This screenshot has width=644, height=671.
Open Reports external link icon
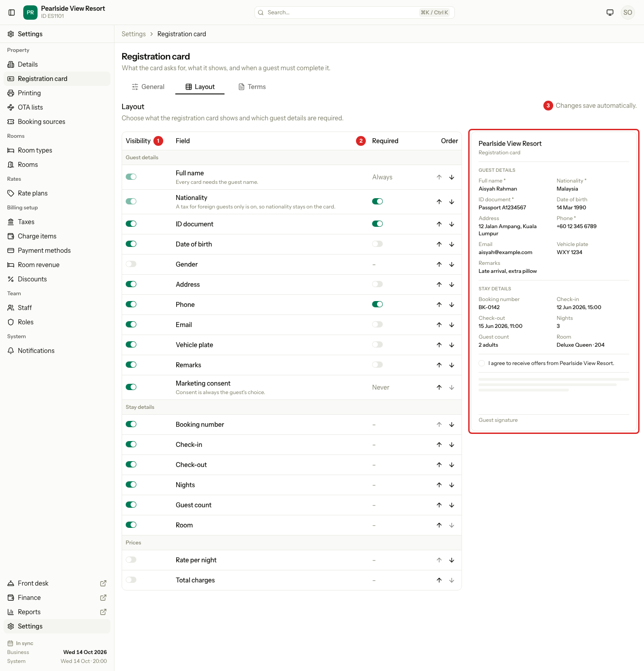click(x=103, y=612)
